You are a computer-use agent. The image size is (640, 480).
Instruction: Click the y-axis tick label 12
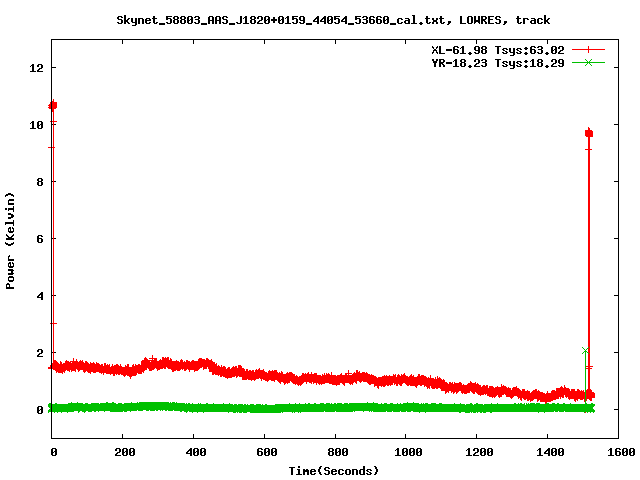[x=37, y=68]
